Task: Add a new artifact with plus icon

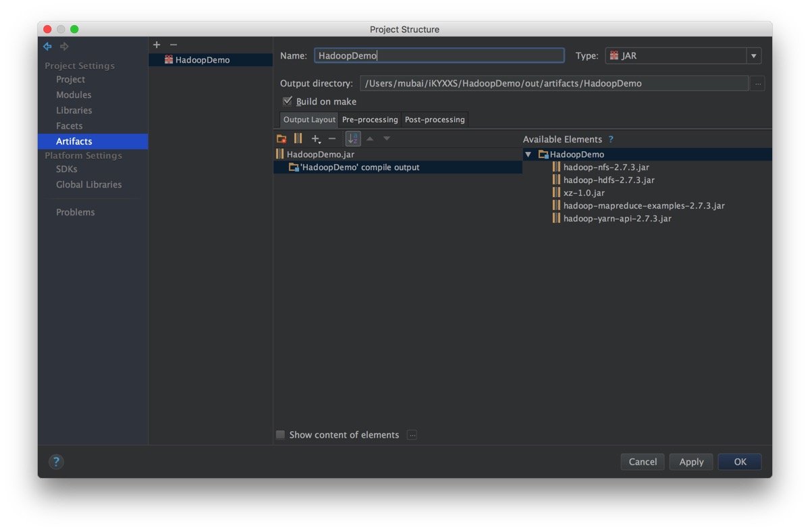Action: [157, 45]
